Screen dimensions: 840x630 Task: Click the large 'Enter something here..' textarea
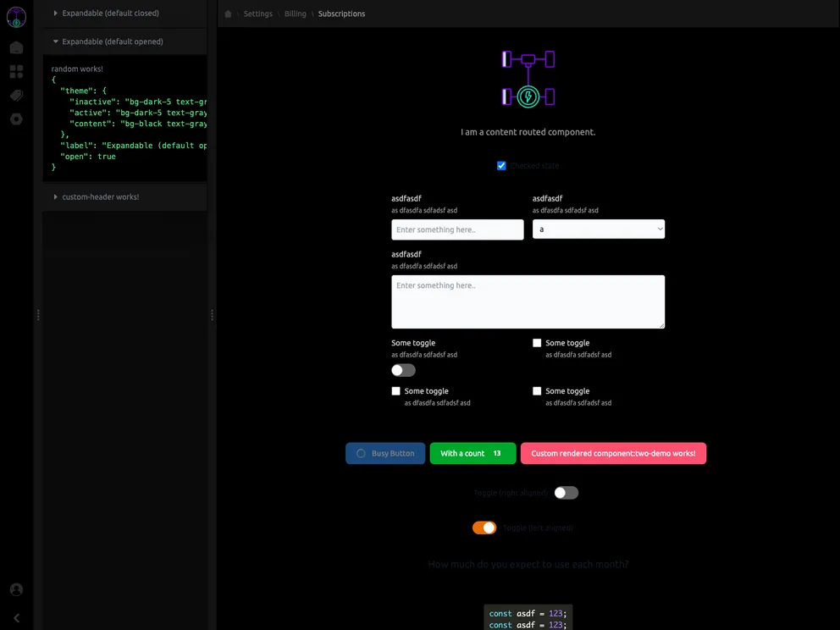click(x=528, y=301)
